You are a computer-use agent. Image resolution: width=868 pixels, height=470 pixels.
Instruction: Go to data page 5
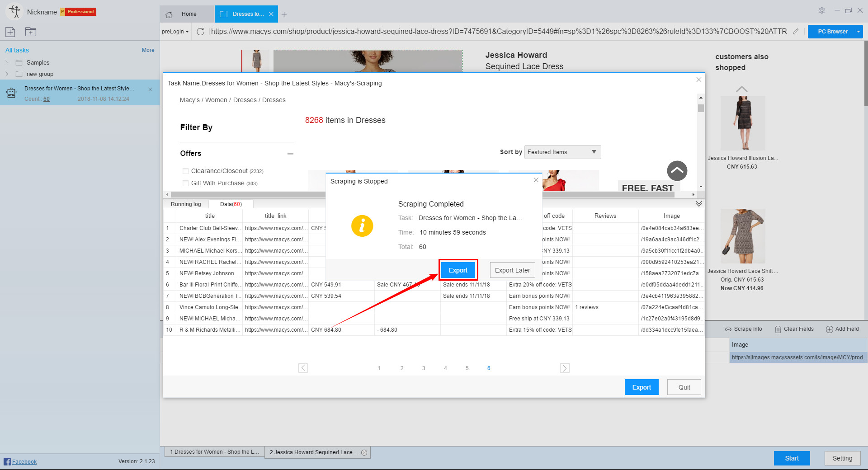[x=467, y=368]
